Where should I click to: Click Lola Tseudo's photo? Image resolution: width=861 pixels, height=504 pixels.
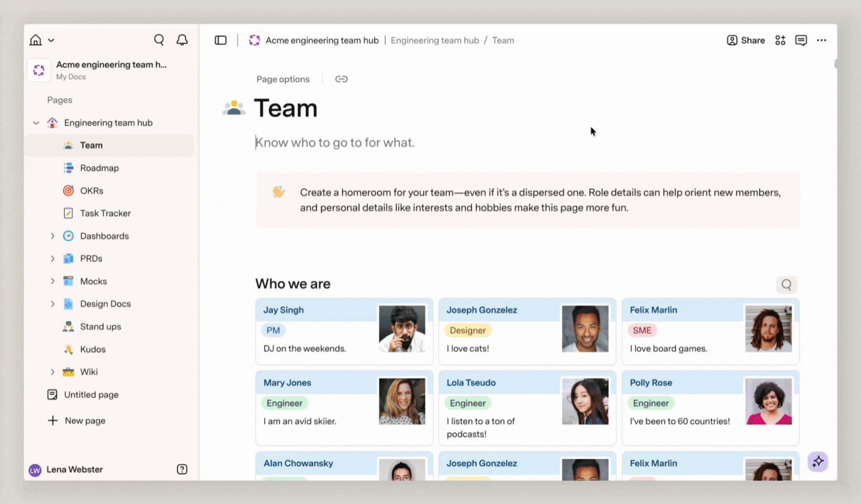click(x=585, y=401)
